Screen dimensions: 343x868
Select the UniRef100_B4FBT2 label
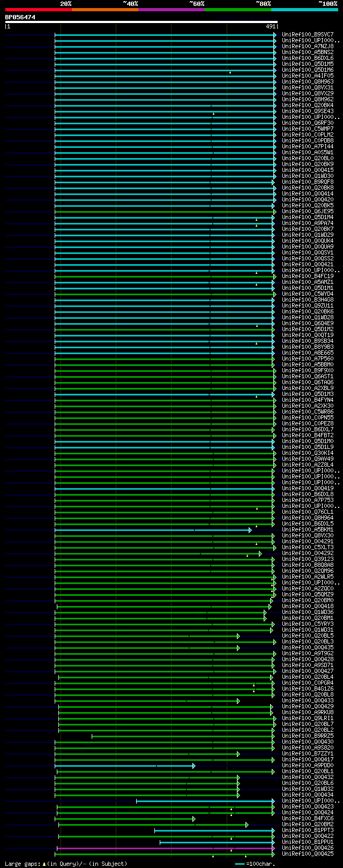pyautogui.click(x=308, y=436)
